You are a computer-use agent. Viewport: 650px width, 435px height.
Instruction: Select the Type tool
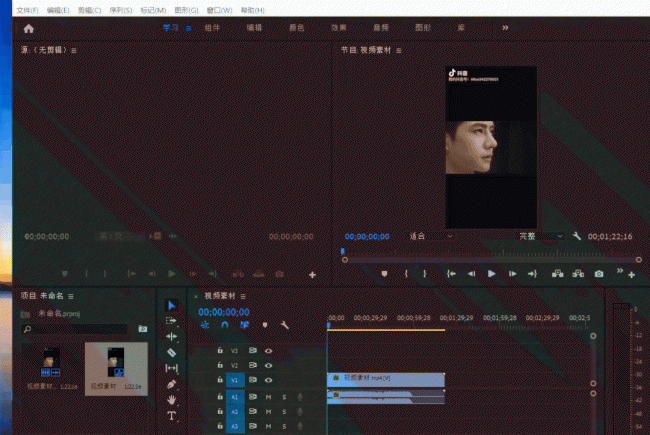click(x=171, y=416)
